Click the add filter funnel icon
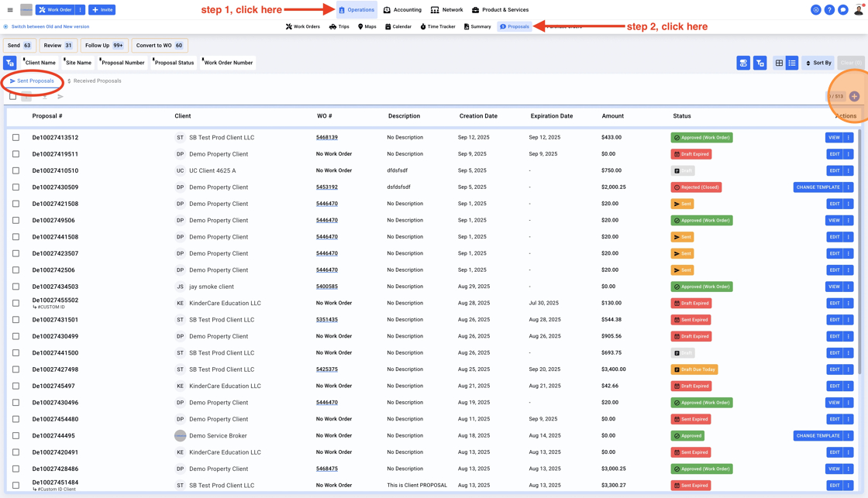The image size is (868, 498). pos(760,63)
